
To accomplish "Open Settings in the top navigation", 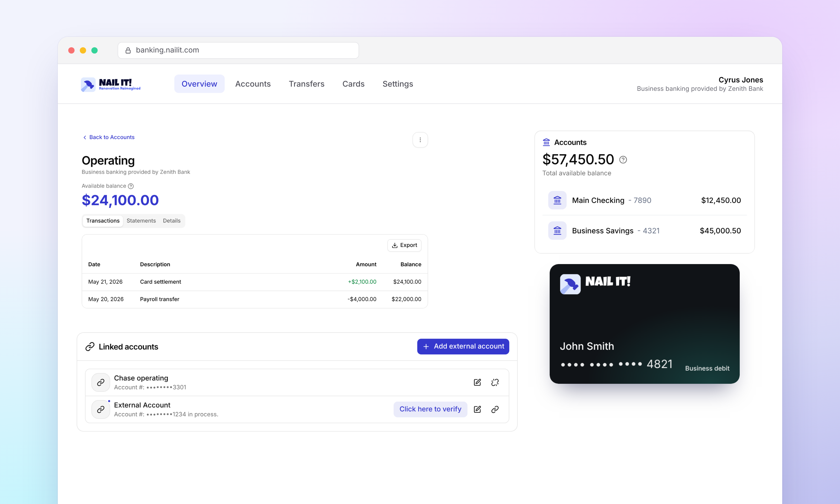I will [398, 84].
